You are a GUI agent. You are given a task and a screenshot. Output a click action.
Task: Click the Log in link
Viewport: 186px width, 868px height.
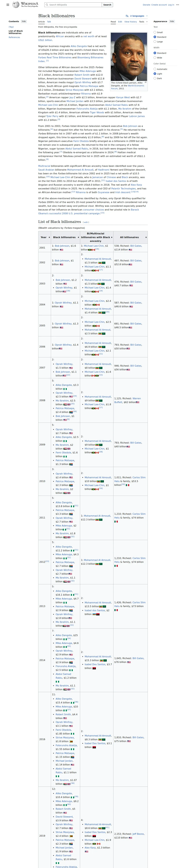171,5
